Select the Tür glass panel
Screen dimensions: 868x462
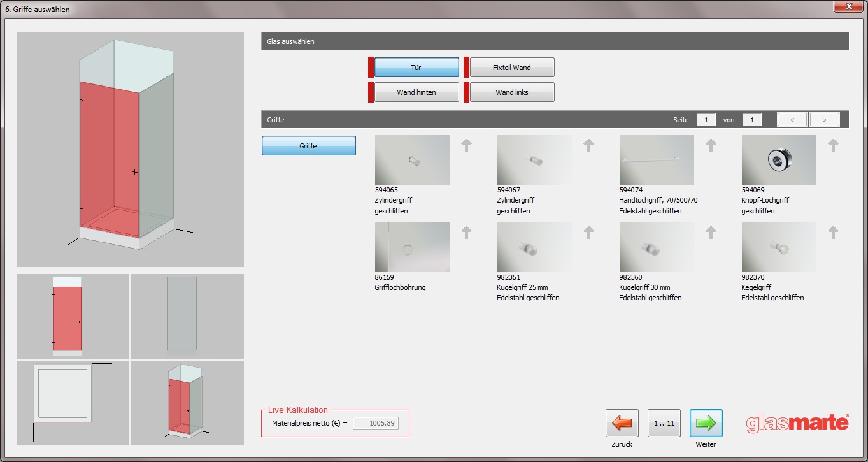point(416,68)
